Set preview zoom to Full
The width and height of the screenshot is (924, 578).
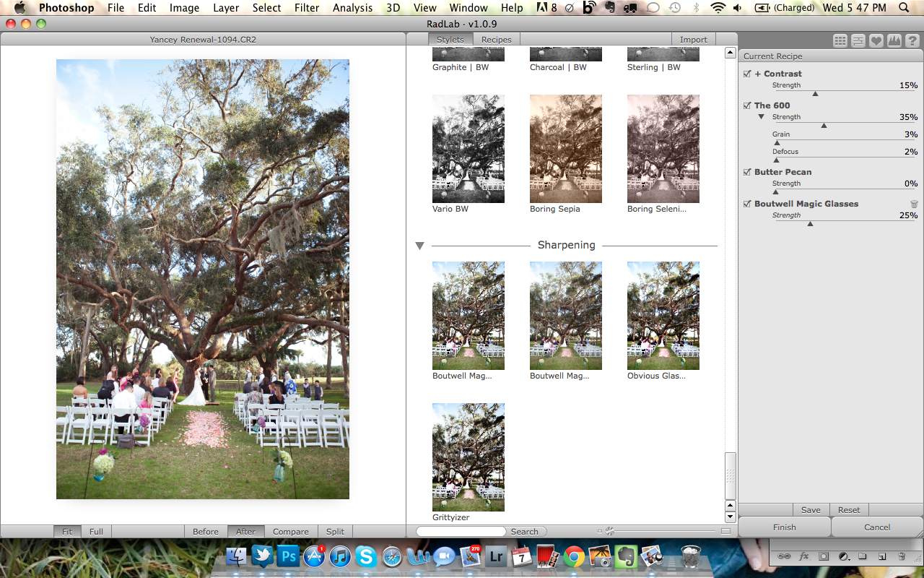96,532
